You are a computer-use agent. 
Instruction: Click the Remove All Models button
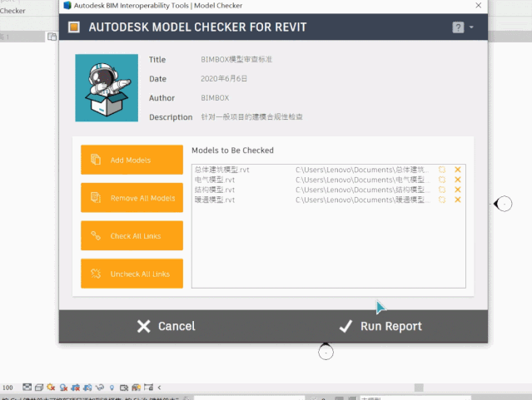point(132,198)
